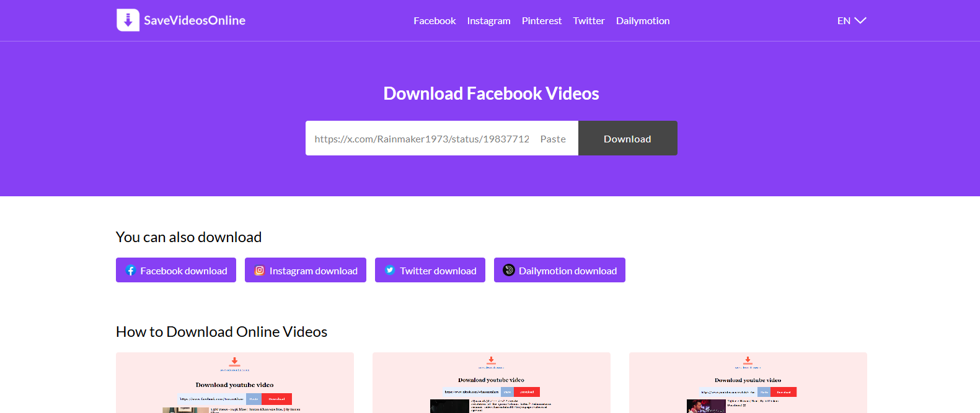Open the third how-to tutorial thumbnail
Image resolution: width=980 pixels, height=413 pixels.
(x=748, y=383)
